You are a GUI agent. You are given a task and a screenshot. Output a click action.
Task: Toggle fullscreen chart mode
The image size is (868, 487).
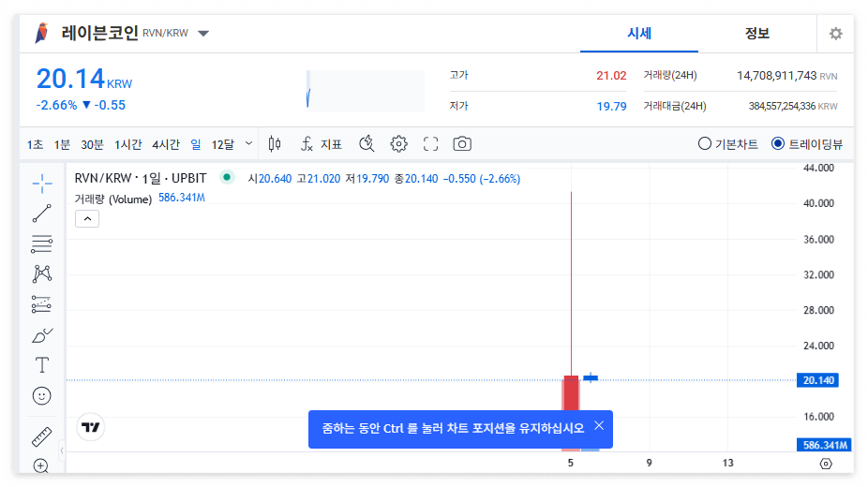pyautogui.click(x=430, y=144)
